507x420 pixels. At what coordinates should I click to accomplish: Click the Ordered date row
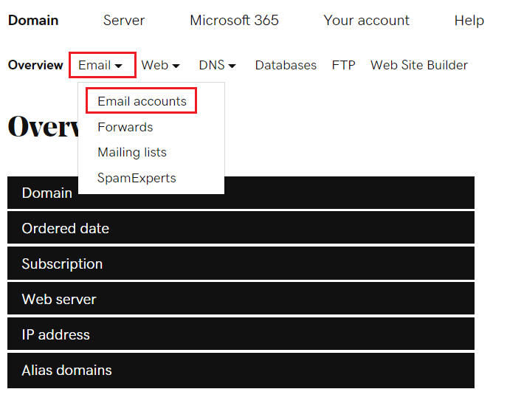[241, 227]
